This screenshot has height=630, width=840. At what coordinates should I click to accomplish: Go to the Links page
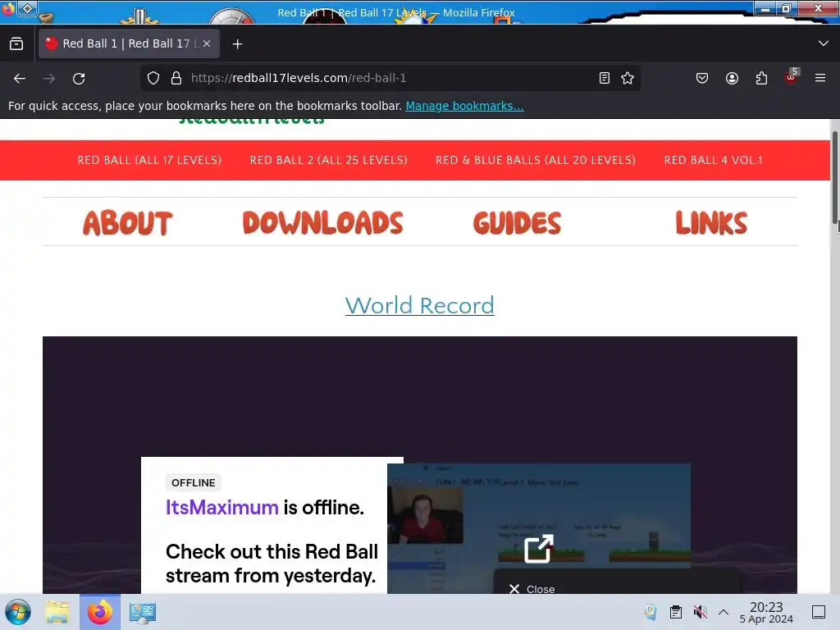[711, 223]
